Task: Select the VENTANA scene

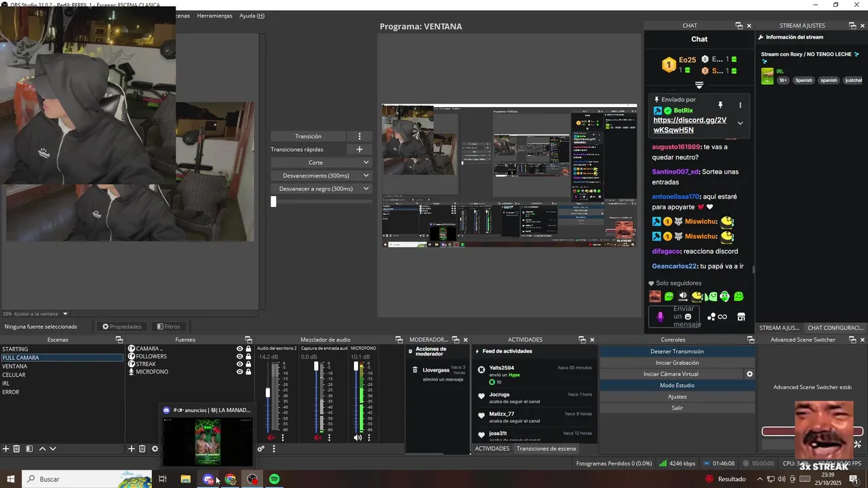Action: coord(14,366)
